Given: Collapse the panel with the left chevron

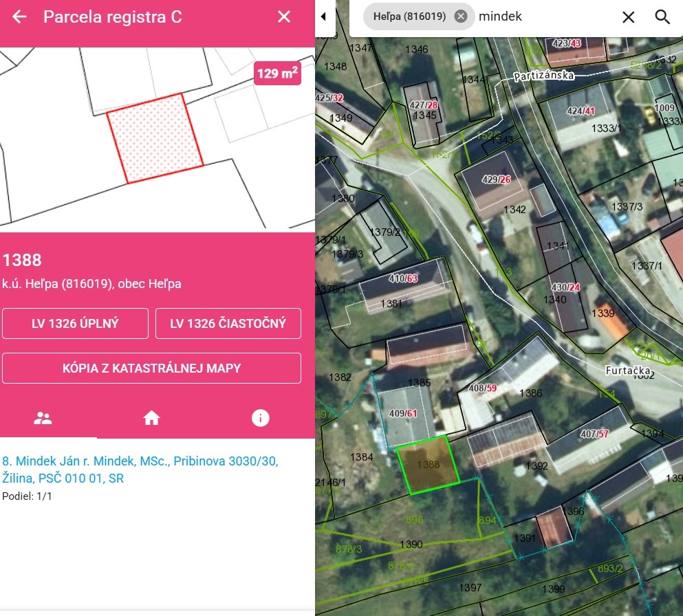Looking at the screenshot, I should 323,16.
